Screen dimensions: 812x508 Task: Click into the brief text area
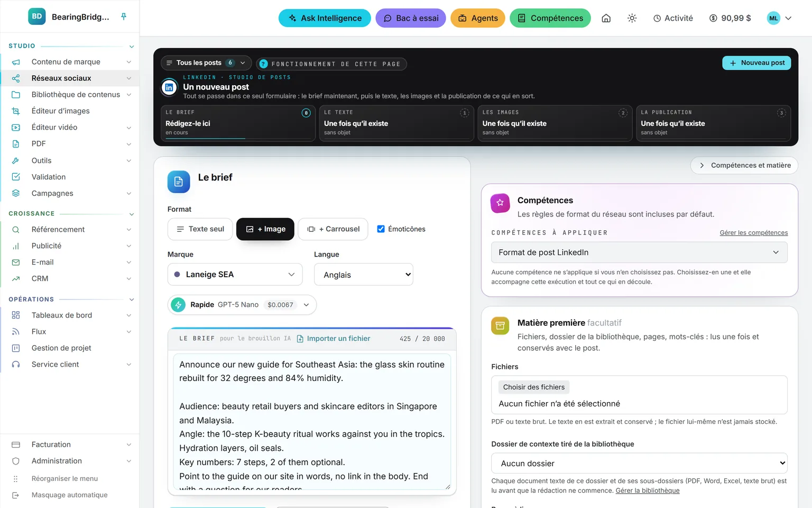coord(312,422)
